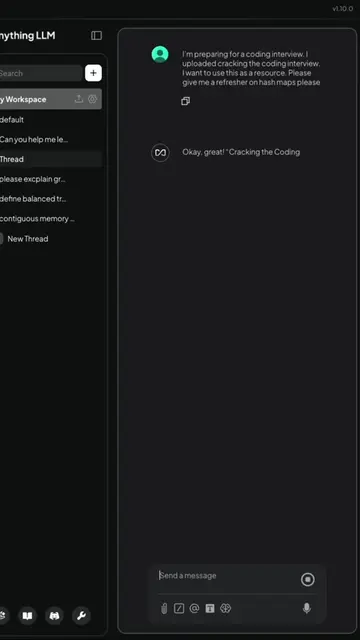Viewport: 360px width, 640px height.
Task: Select the thread named Thread
Action: 50,159
